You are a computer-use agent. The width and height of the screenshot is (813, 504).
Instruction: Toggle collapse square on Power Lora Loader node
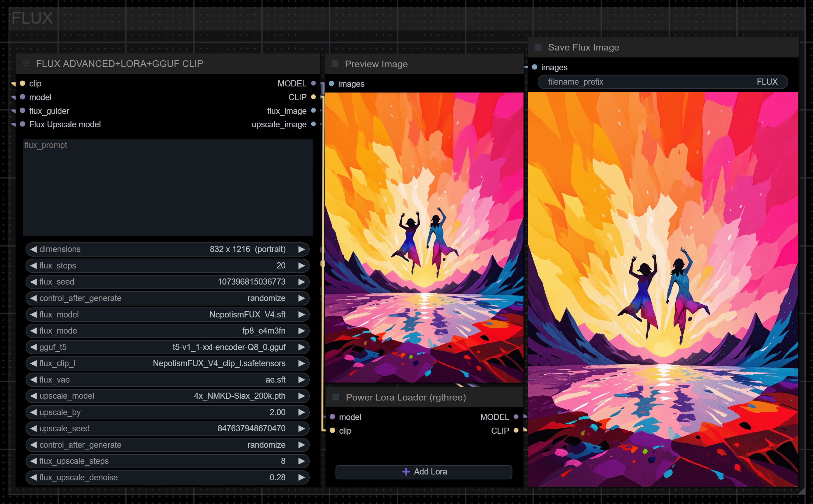point(336,397)
